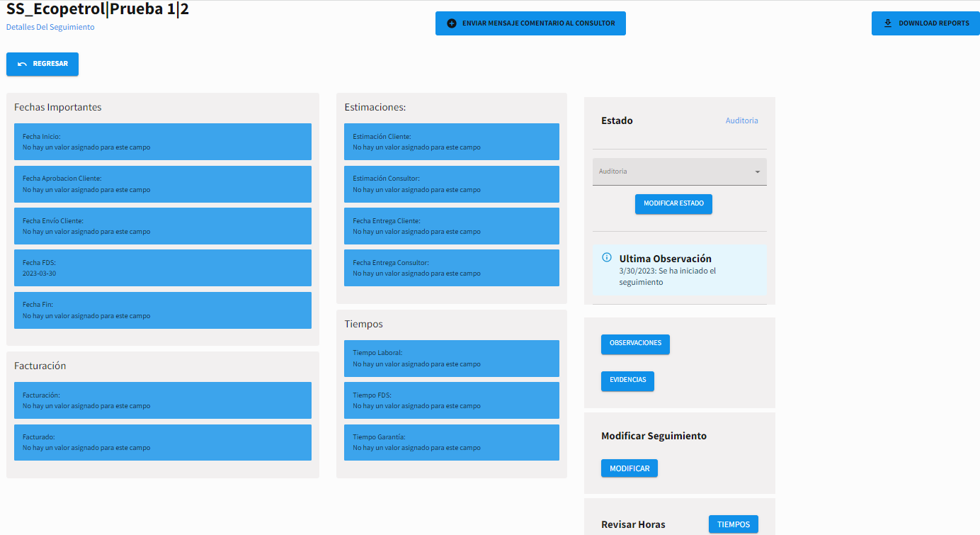Select the Tiempo Garantía card

pos(452,443)
